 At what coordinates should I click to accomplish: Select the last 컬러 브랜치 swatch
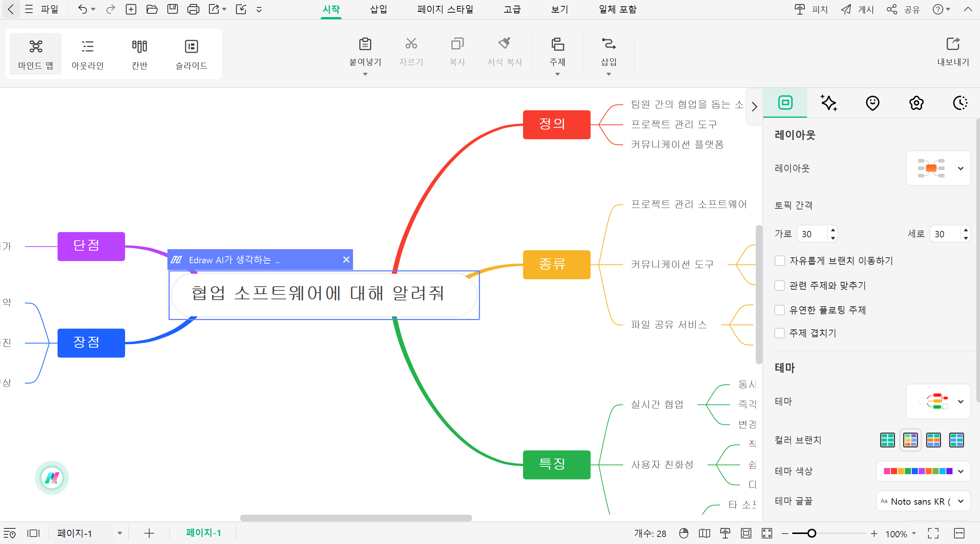tap(956, 440)
